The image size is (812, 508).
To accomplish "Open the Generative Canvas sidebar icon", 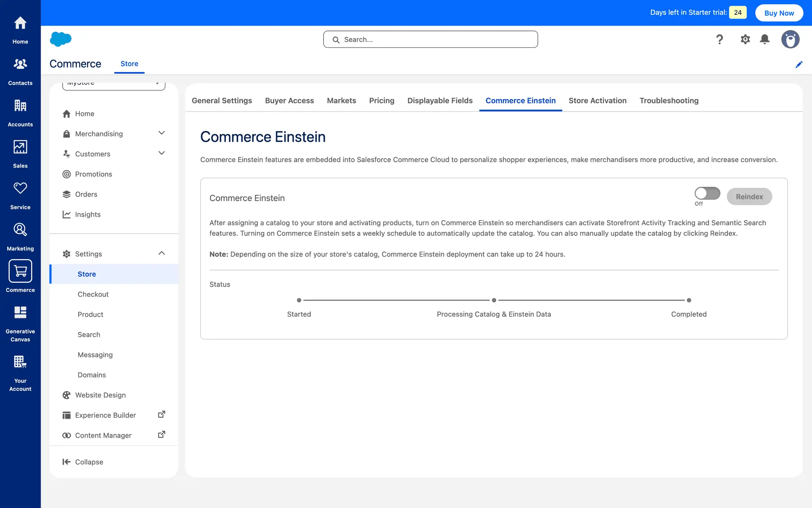I will coord(20,312).
